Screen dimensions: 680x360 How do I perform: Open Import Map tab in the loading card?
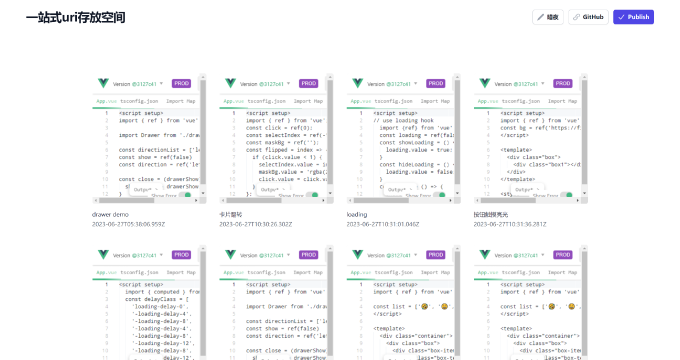[435, 101]
